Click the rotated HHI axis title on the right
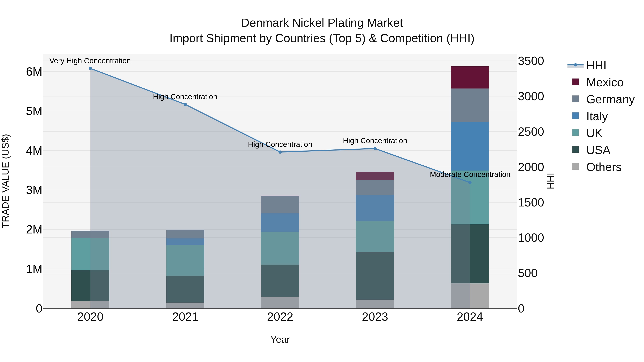Viewport: 644px width, 362px height. [551, 181]
